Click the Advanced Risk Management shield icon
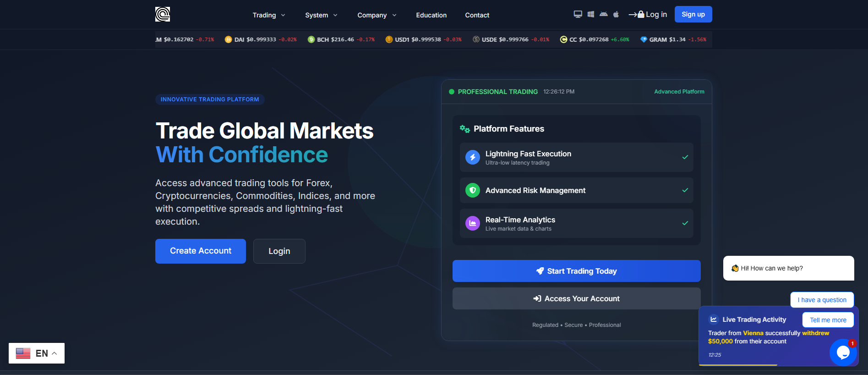 pos(473,190)
